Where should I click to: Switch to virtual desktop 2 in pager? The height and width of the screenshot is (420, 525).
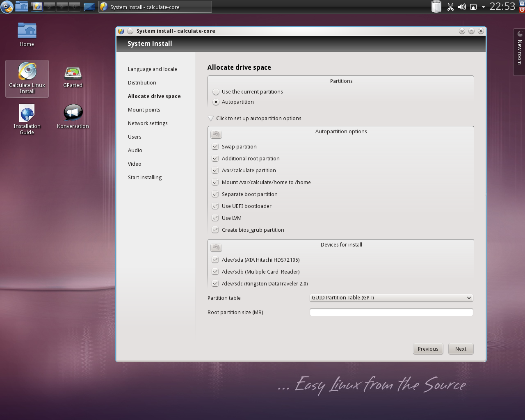point(49,7)
